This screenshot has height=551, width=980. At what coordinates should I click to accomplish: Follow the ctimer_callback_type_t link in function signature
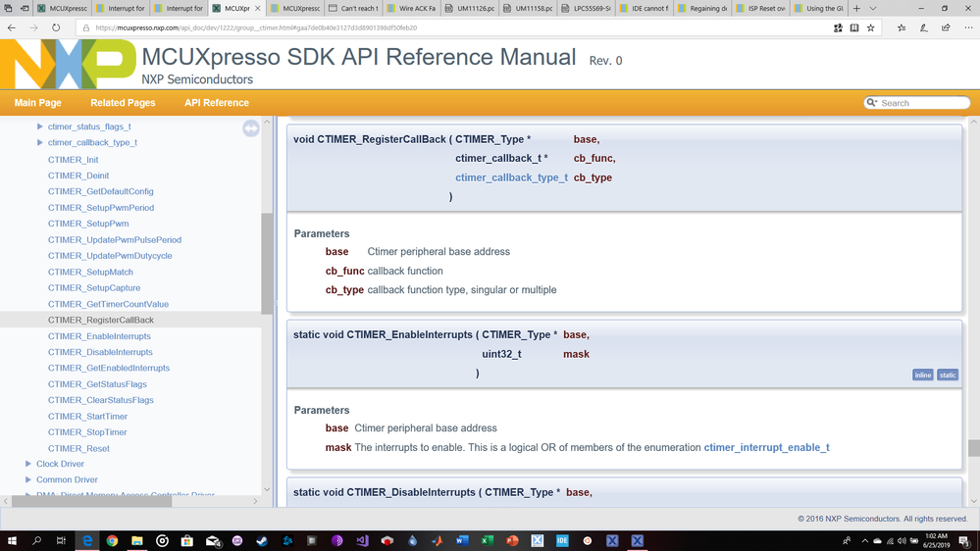511,177
